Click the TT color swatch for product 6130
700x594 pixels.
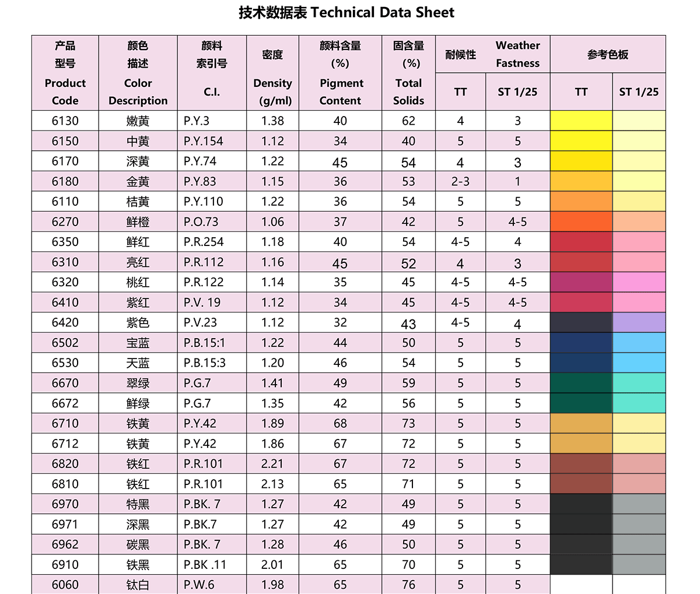pos(581,121)
